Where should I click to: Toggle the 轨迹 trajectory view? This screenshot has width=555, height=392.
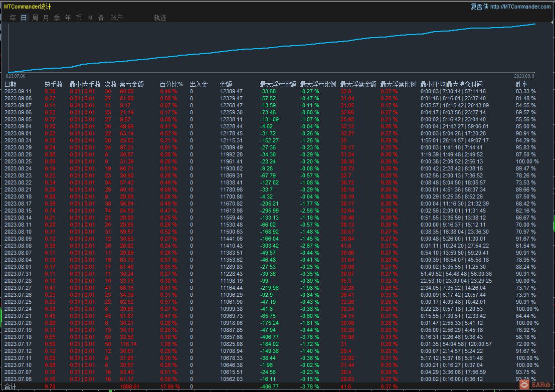(160, 18)
